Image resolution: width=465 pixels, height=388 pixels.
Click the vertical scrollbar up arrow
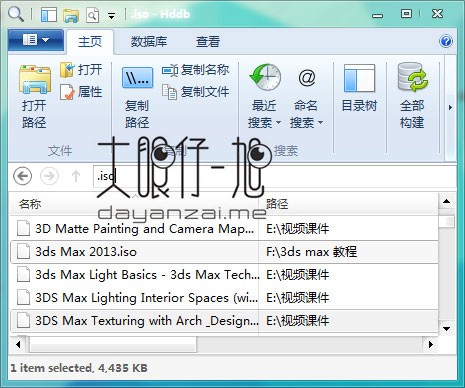(447, 201)
